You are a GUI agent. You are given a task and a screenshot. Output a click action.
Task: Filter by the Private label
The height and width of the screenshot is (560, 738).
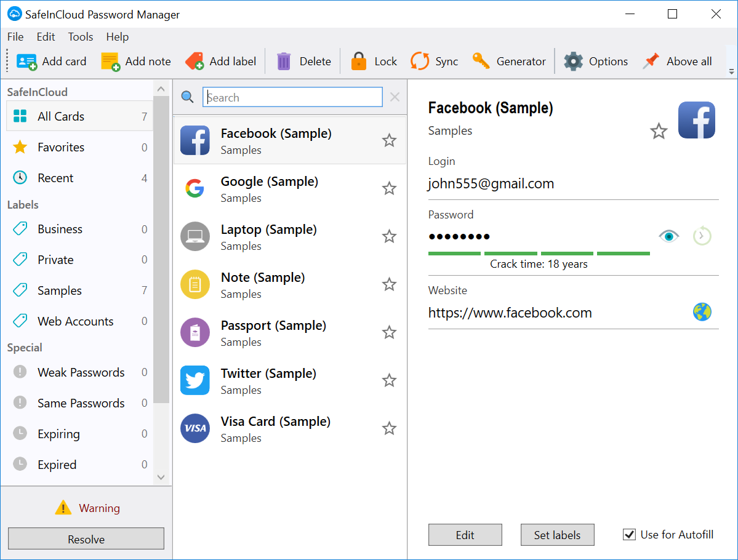(x=79, y=260)
